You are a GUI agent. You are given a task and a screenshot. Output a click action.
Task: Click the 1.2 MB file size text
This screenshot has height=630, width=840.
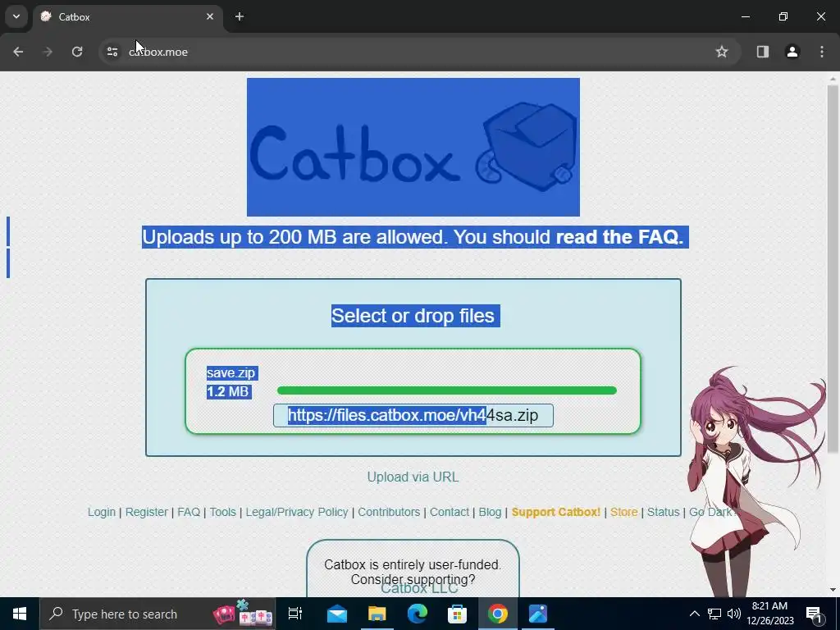tap(228, 391)
